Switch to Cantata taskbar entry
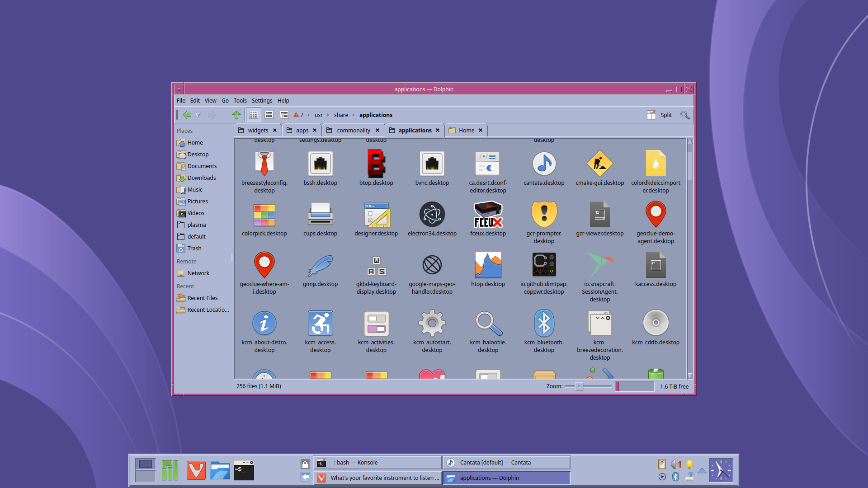Screen dimensions: 868x488 click(506, 463)
